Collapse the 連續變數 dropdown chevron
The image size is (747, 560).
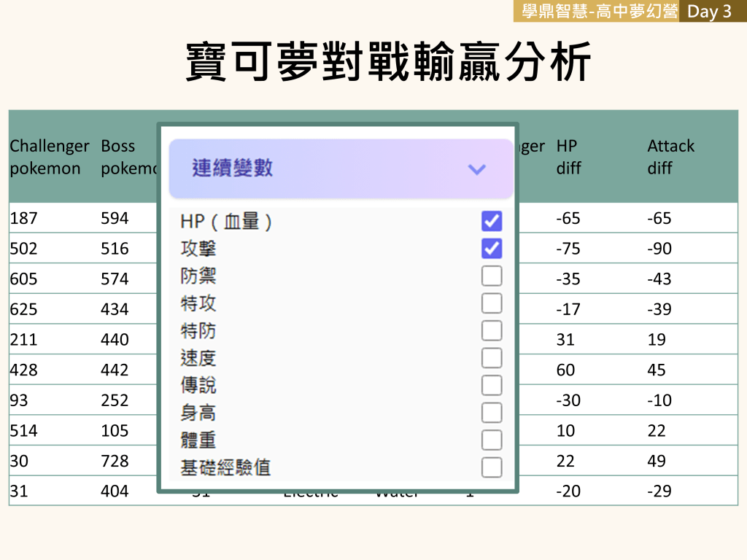click(476, 169)
